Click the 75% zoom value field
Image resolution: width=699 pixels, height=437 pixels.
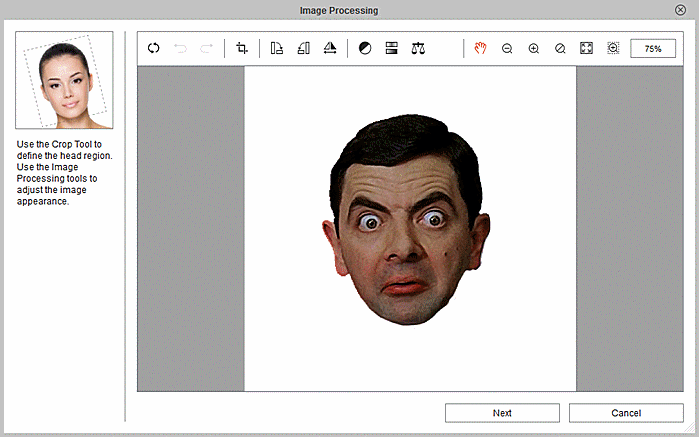[x=653, y=49]
